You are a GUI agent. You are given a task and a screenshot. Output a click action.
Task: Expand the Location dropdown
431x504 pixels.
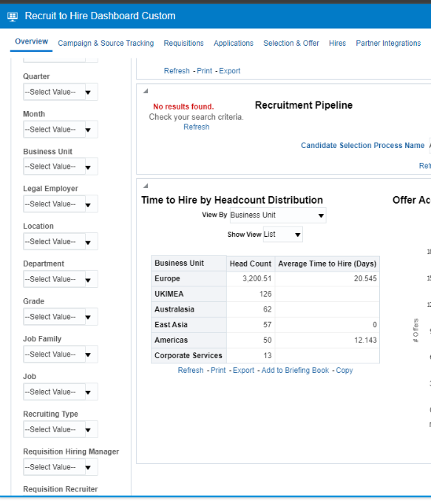[x=61, y=242]
